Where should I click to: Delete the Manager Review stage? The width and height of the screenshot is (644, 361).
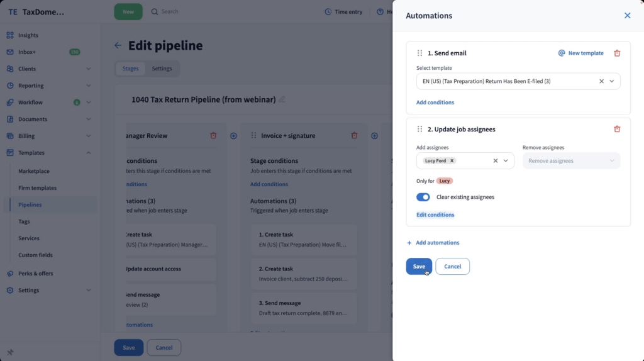tap(213, 135)
